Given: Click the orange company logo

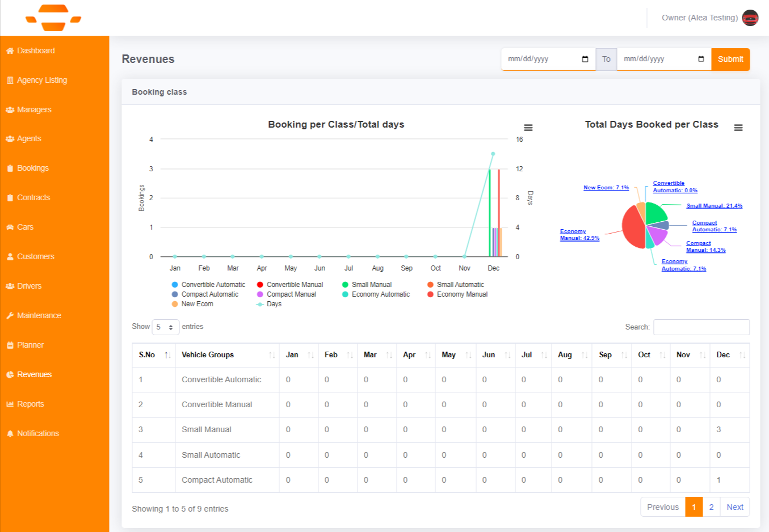Looking at the screenshot, I should (x=53, y=18).
